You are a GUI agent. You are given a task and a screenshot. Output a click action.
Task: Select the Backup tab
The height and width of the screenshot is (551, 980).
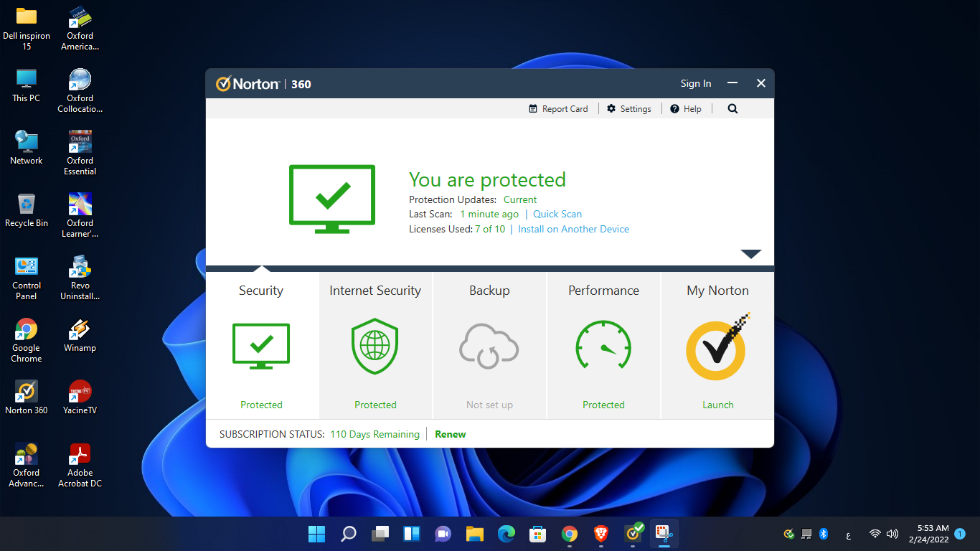489,345
